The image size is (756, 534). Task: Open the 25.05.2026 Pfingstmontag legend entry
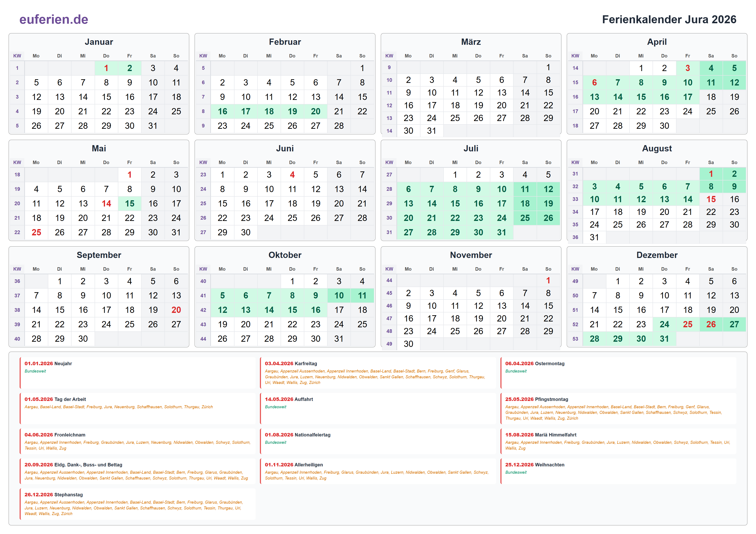618,409
